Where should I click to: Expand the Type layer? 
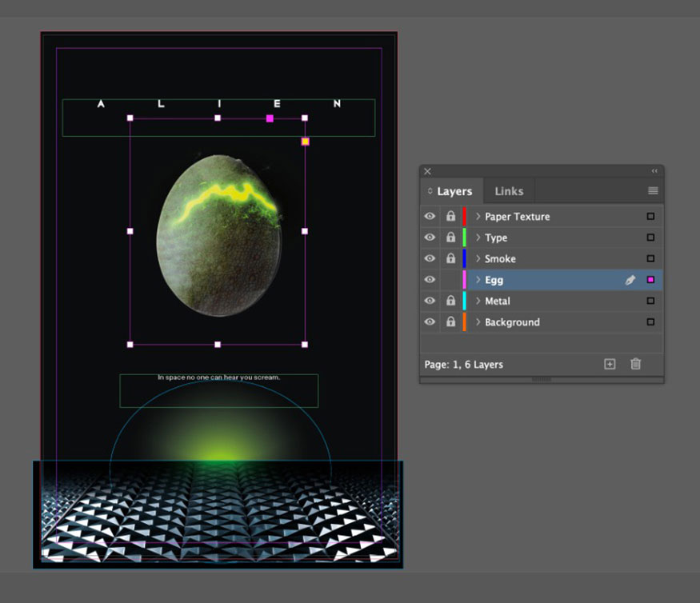point(478,238)
